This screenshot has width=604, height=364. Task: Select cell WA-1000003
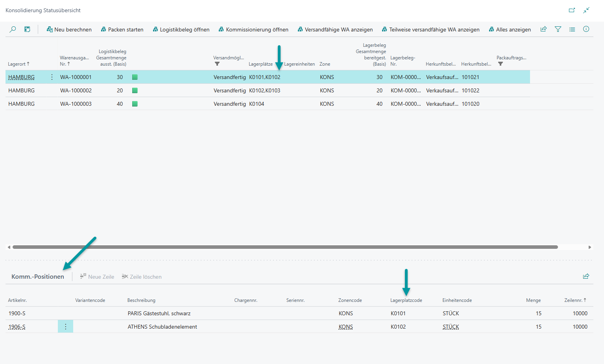tap(76, 104)
